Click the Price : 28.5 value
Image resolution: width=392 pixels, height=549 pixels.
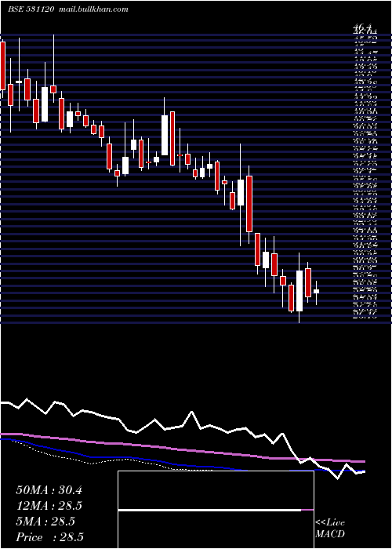[x=49, y=537]
